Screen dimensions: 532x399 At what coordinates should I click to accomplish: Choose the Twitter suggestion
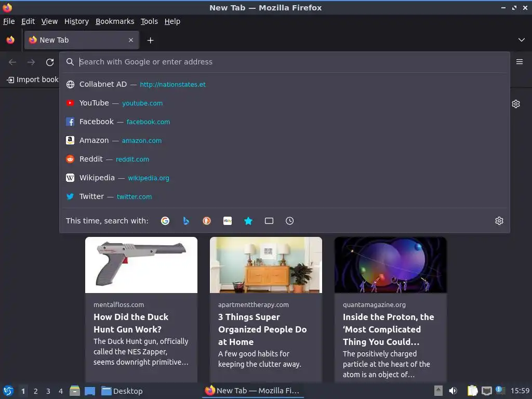(x=285, y=196)
